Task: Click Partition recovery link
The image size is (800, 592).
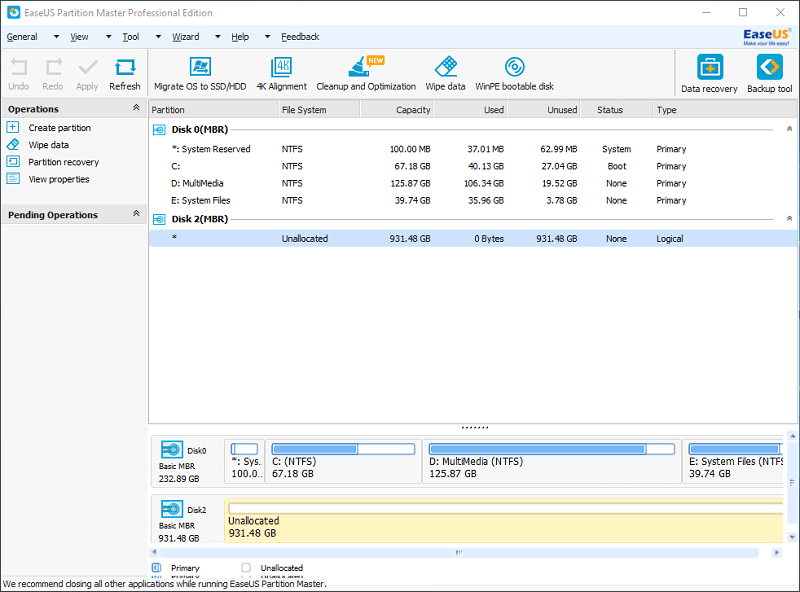Action: pyautogui.click(x=64, y=162)
